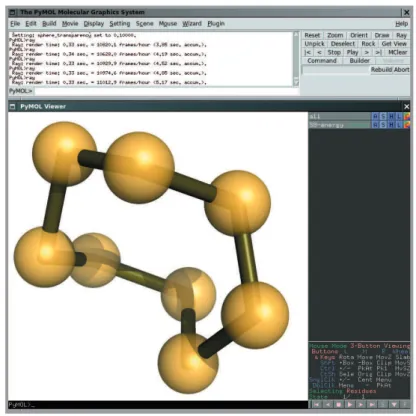Switch to the Builder tab
The width and height of the screenshot is (416, 416).
click(359, 61)
